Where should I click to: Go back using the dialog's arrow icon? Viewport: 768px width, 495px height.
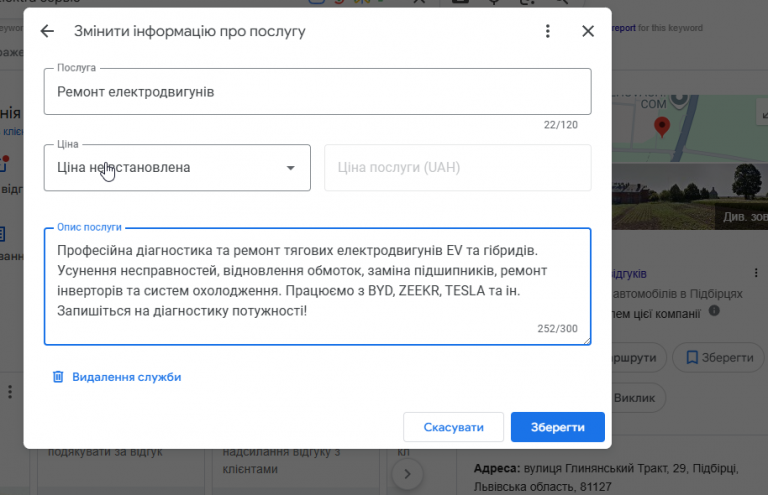[47, 31]
